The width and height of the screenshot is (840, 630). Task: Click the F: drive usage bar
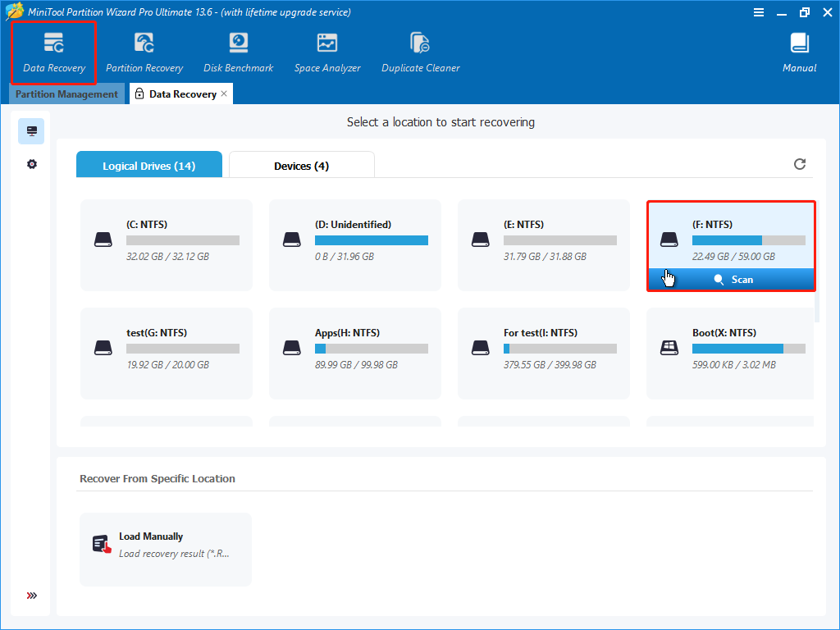click(x=748, y=240)
